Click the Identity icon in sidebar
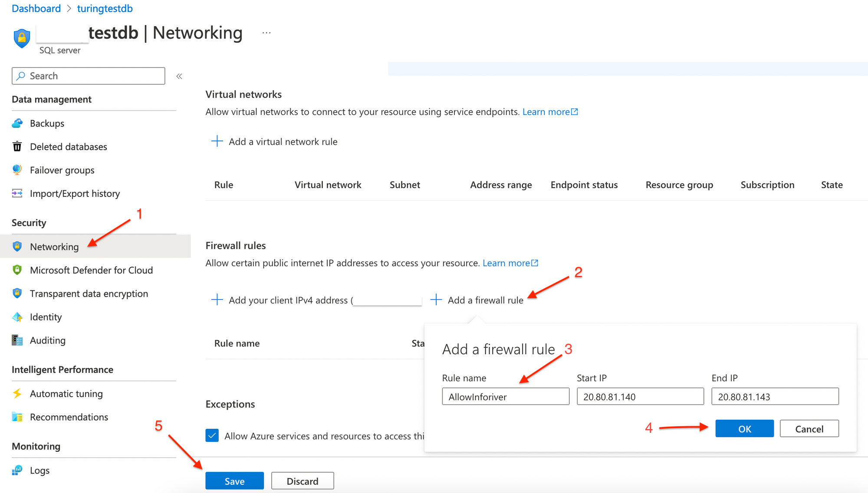 (17, 317)
